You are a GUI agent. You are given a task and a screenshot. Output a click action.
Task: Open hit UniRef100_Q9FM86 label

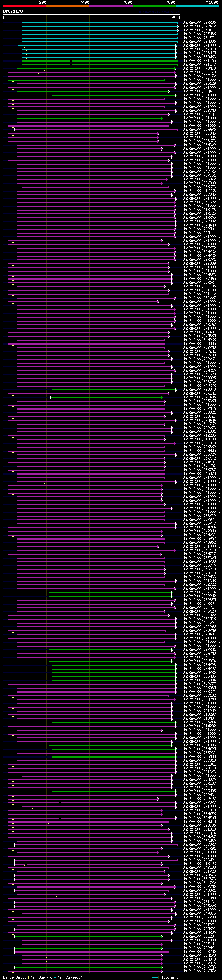199,34
